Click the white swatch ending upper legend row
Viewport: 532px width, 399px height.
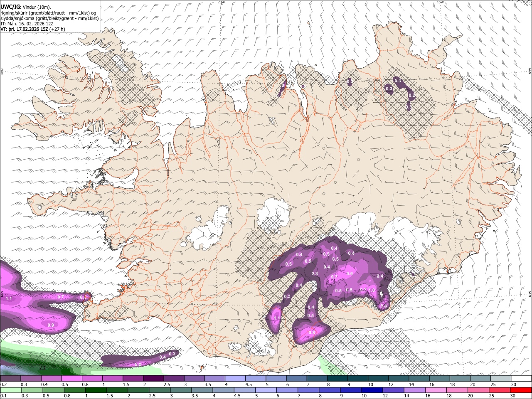point(521,378)
